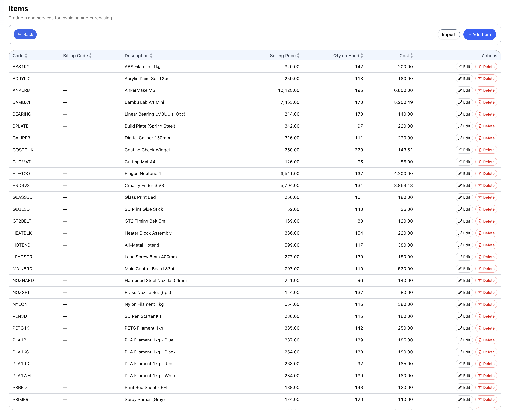Delete PLA Filament 1kg - Black

[x=486, y=352]
